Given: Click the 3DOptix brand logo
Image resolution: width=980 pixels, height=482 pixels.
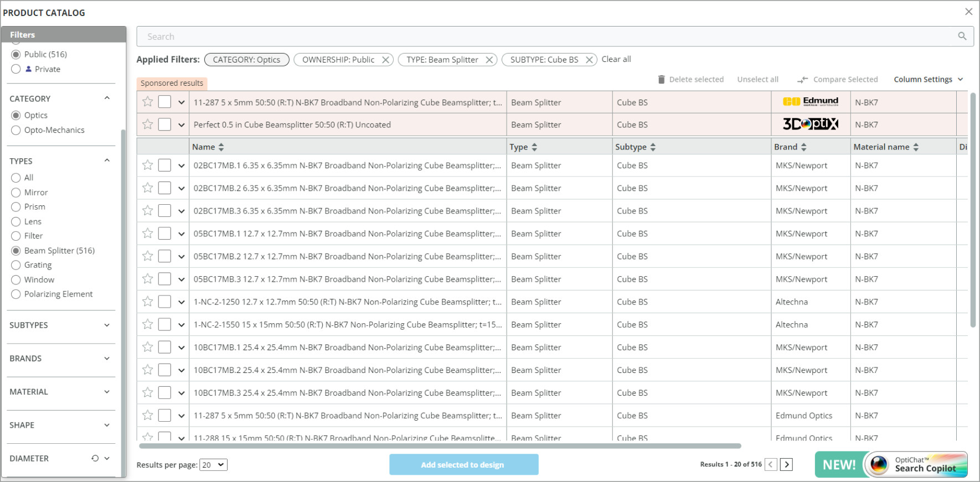Looking at the screenshot, I should (x=811, y=124).
